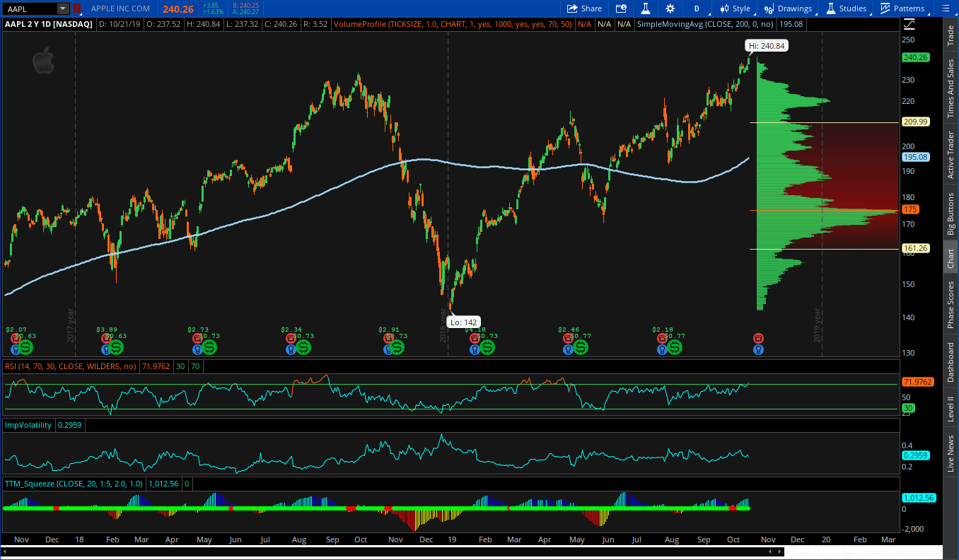This screenshot has width=959, height=560.
Task: Click the 161.26 value area low label
Action: click(916, 248)
